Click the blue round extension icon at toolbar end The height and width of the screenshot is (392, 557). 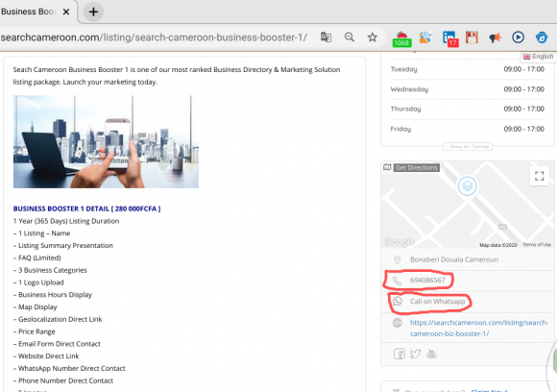click(x=542, y=37)
